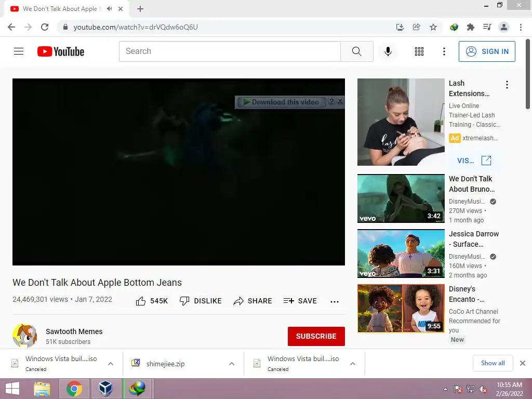Viewport: 532px width, 399px height.
Task: Open more actions ellipsis under video
Action: tap(335, 302)
